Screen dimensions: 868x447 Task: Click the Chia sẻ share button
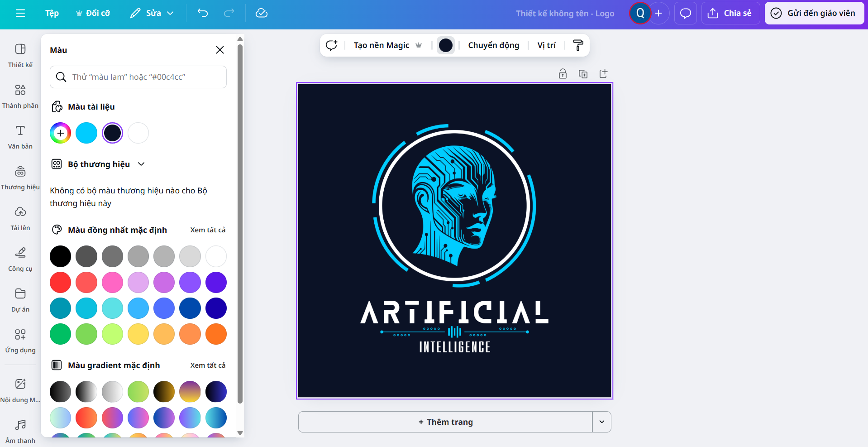tap(730, 13)
